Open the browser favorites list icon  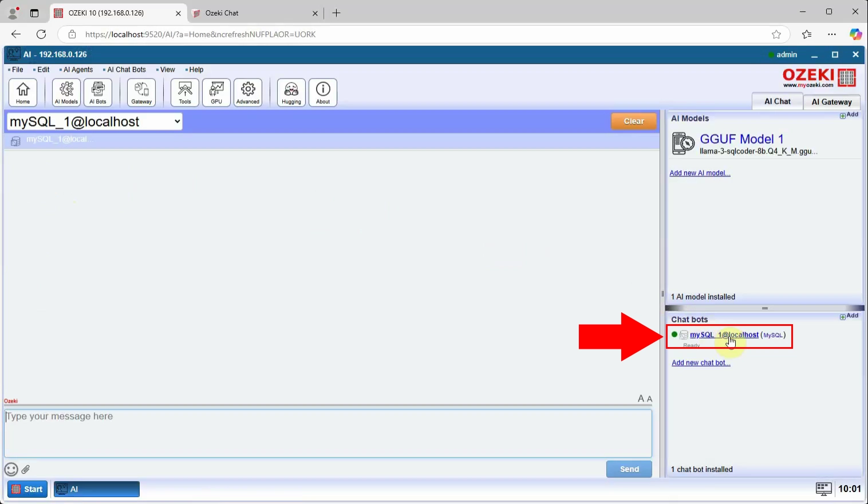(x=807, y=34)
